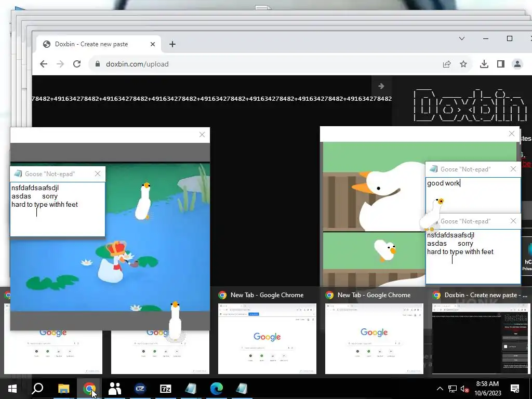Bookmark the page with the star icon
This screenshot has height=399, width=532.
click(463, 64)
